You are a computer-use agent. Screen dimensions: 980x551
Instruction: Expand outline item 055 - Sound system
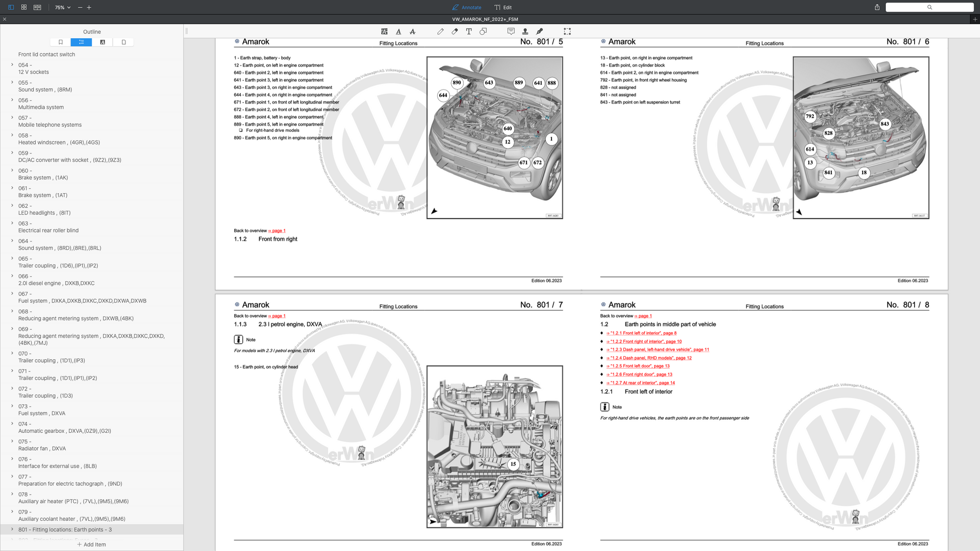[12, 83]
